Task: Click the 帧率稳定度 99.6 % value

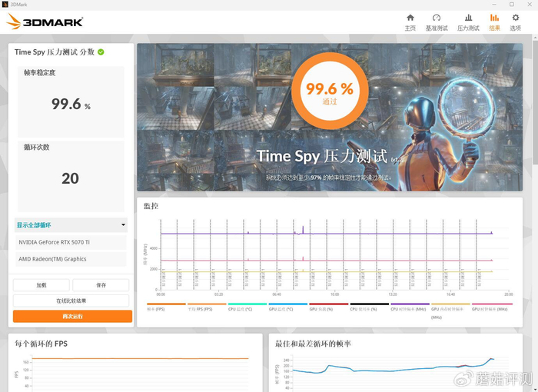Action: [71, 104]
